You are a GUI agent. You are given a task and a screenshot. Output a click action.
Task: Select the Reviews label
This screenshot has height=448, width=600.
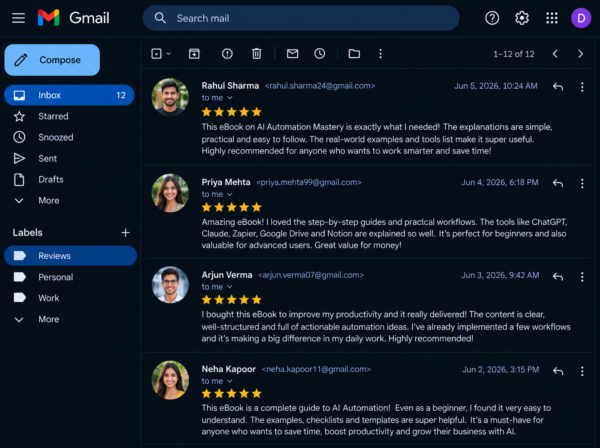pos(70,256)
